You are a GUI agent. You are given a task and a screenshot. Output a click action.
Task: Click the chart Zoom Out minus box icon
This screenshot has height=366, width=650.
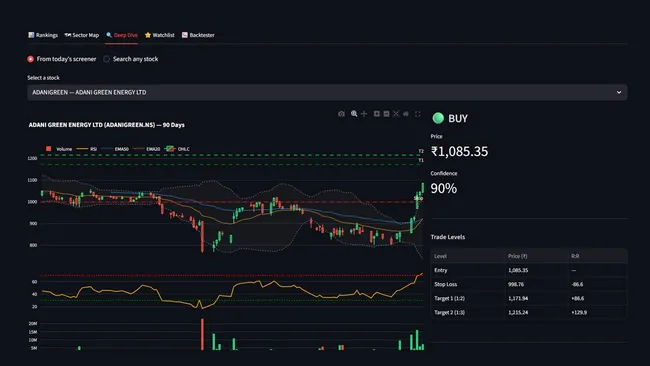pos(386,114)
